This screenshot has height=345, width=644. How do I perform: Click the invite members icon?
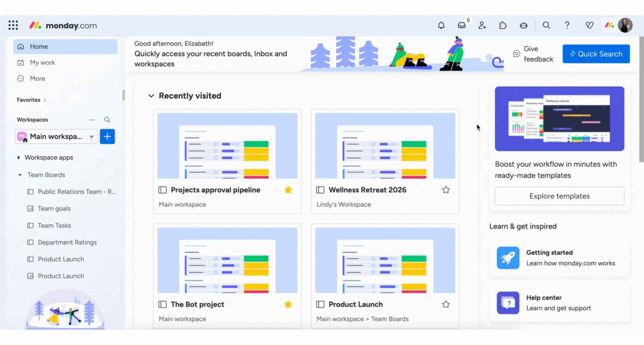(x=482, y=25)
